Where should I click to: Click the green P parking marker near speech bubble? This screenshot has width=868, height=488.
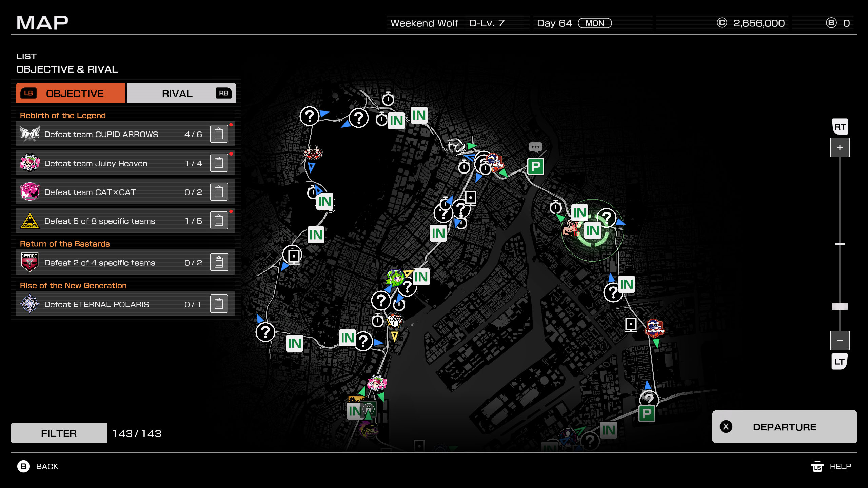pos(535,166)
